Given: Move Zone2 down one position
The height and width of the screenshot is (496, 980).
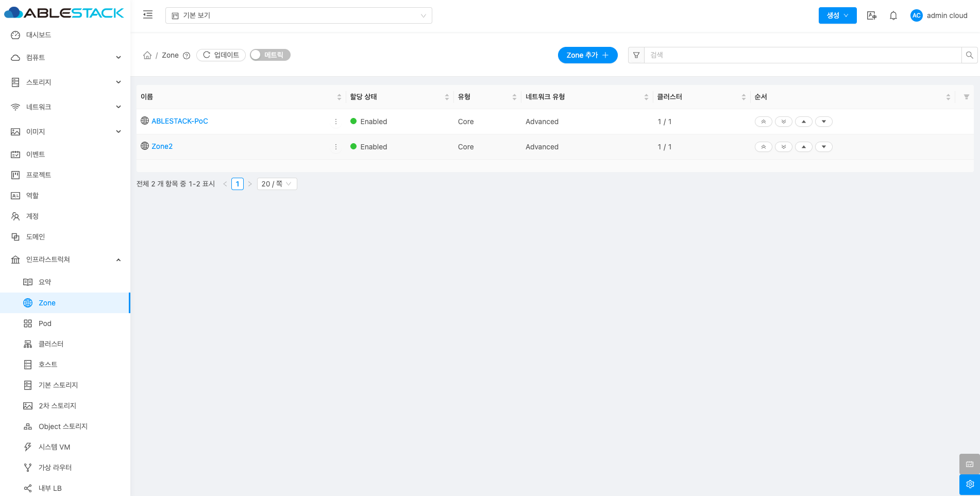Looking at the screenshot, I should (823, 147).
